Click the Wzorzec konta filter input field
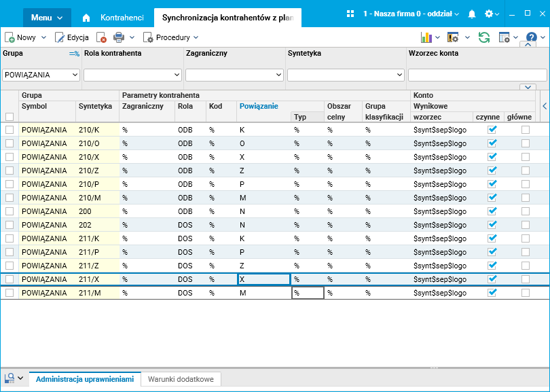Viewport: 550px width, 392px height. pos(477,75)
